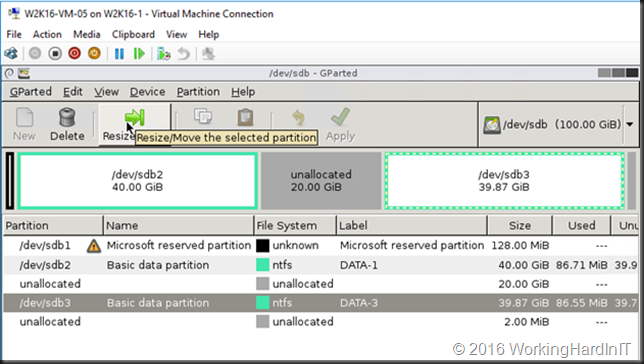Click the disk icon in device selector
This screenshot has height=364, width=644.
coord(492,125)
